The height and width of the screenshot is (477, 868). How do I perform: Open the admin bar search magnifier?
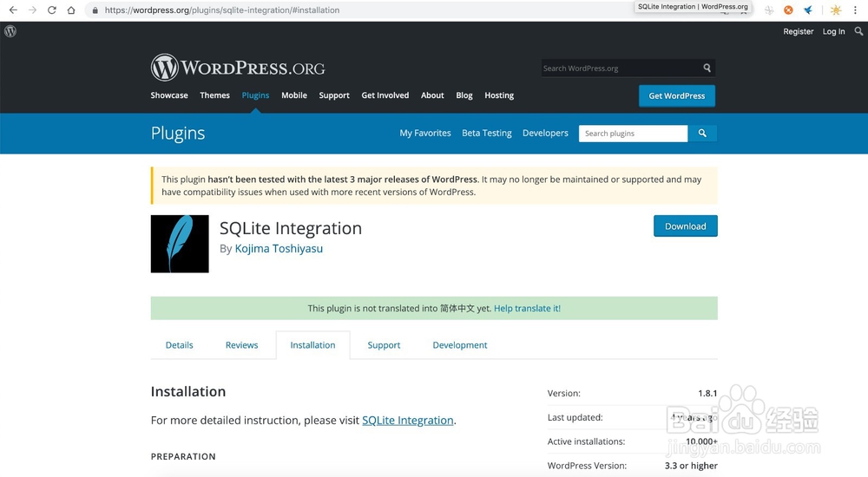(x=859, y=31)
